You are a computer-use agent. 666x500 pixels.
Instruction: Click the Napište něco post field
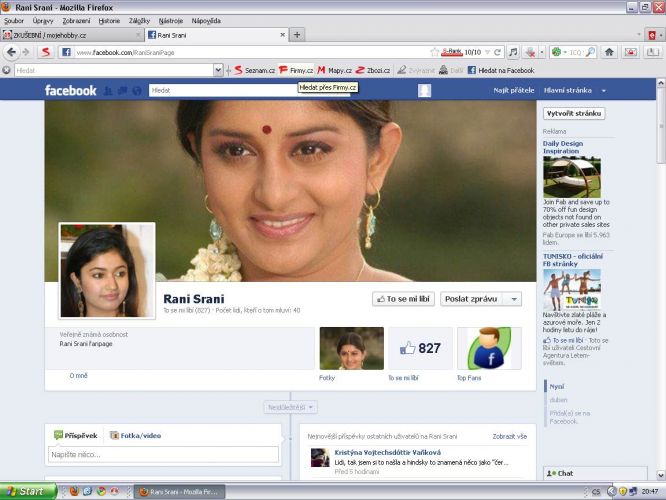pyautogui.click(x=164, y=455)
